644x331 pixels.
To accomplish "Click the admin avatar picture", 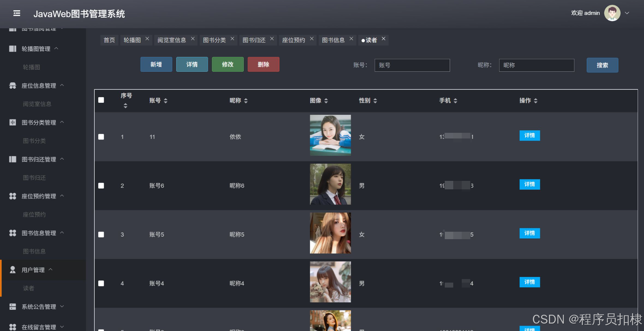I will pos(612,13).
